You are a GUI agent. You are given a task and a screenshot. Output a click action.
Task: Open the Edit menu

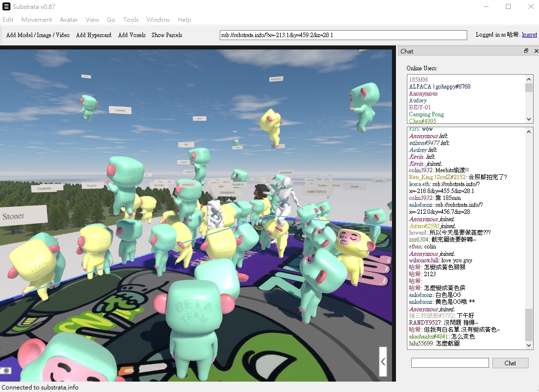coord(8,20)
